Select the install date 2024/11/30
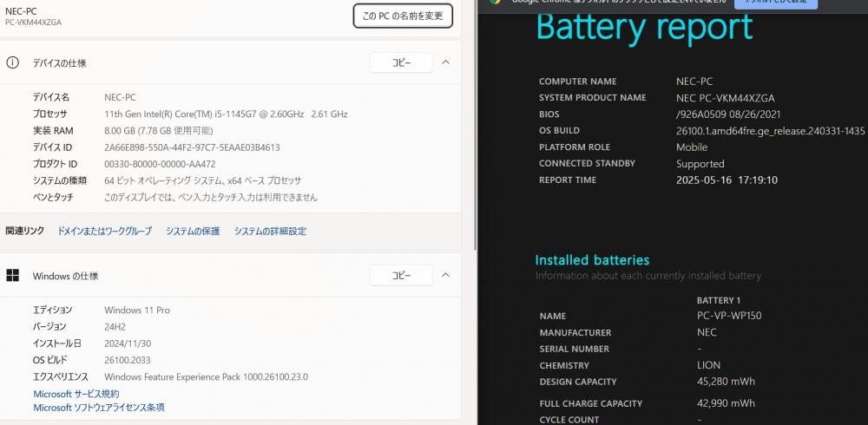The width and height of the screenshot is (868, 425). point(128,343)
